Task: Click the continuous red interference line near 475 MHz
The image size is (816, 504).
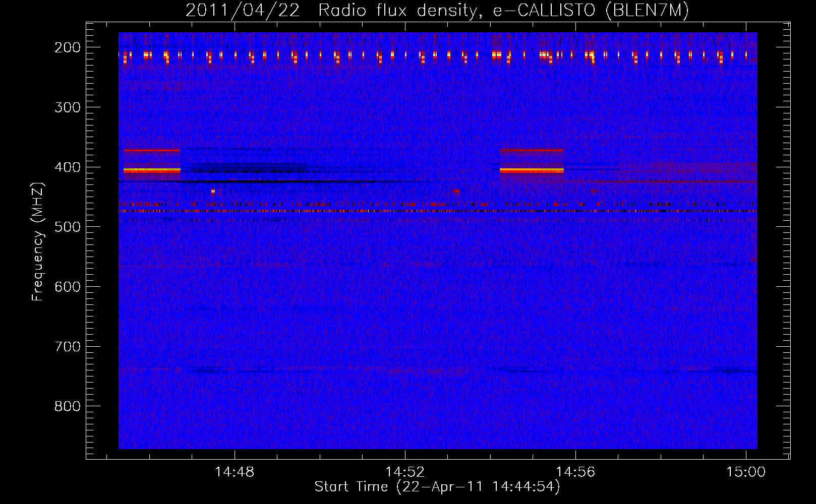Action: point(438,211)
